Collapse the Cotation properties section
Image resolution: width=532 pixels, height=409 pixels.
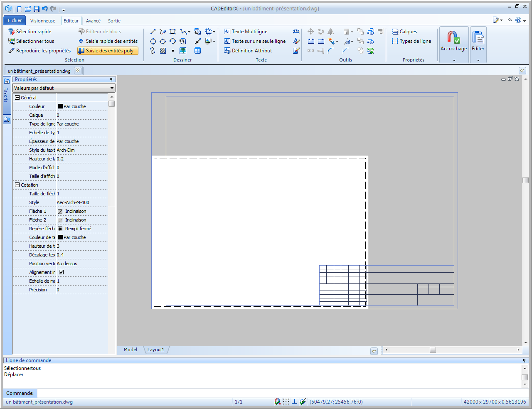point(17,185)
